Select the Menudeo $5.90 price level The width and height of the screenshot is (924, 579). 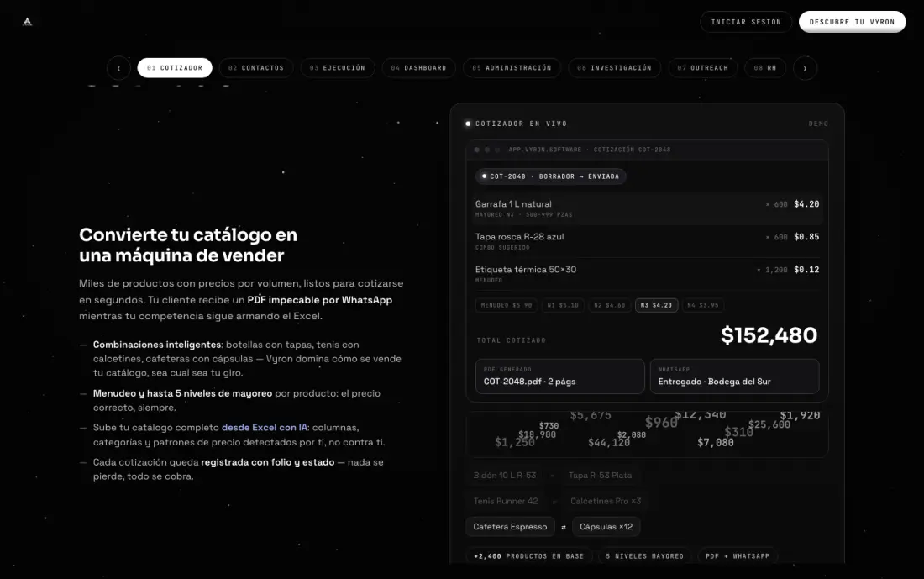tap(507, 305)
